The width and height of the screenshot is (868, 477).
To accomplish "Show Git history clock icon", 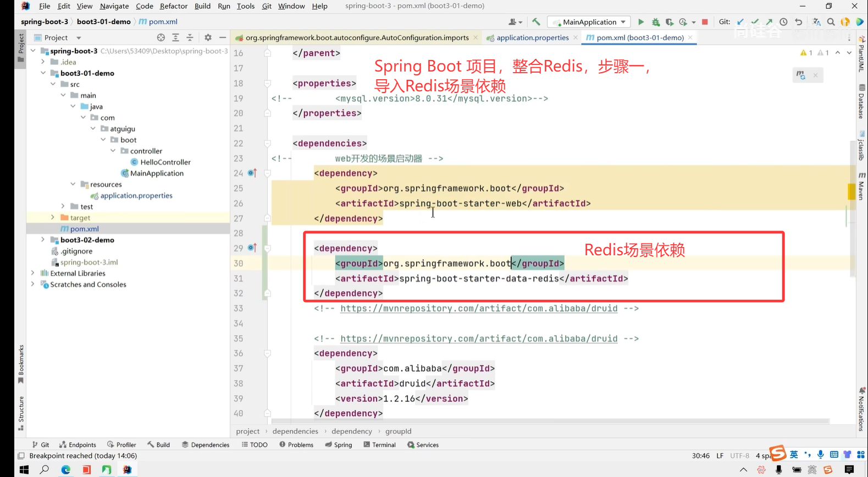I will [783, 22].
